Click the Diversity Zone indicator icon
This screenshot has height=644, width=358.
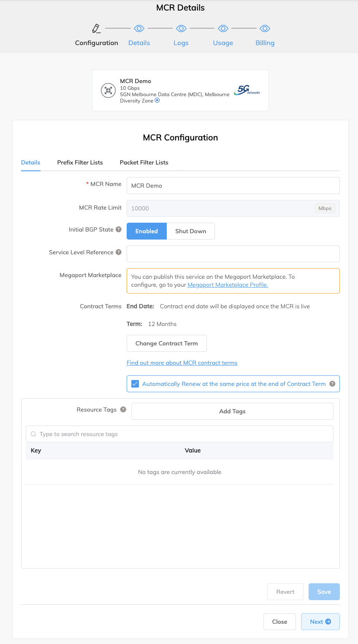(x=157, y=101)
